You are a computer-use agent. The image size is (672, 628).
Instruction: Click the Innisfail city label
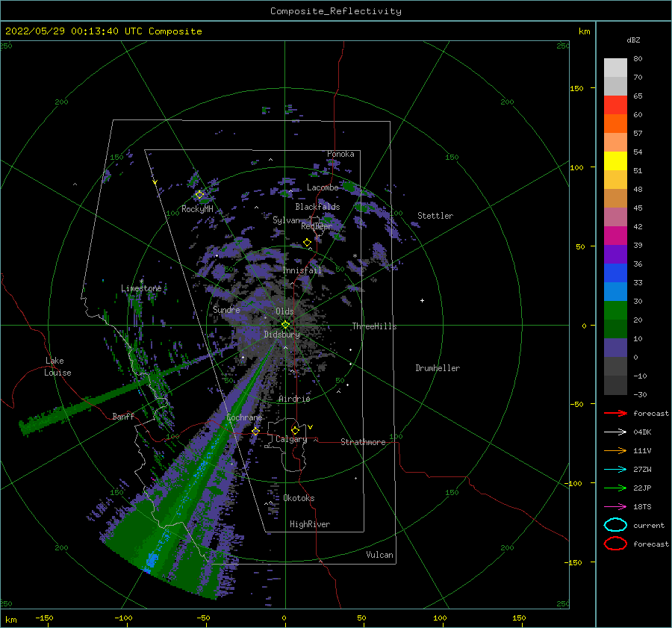tap(302, 270)
